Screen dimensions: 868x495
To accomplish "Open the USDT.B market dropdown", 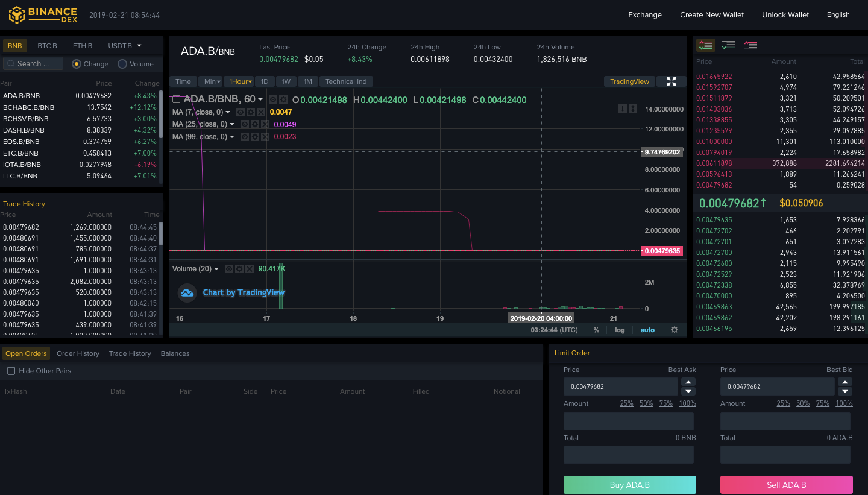I will [x=125, y=46].
